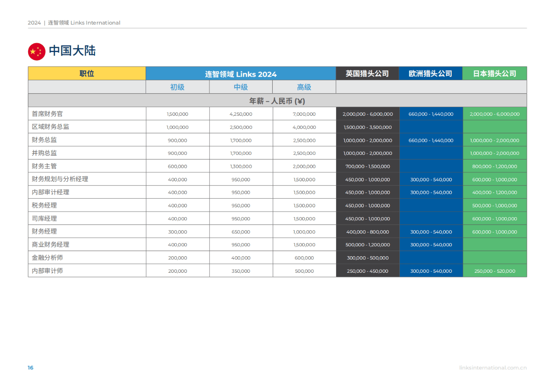Click the 高级 sub-header
The image size is (555, 392).
(x=304, y=87)
